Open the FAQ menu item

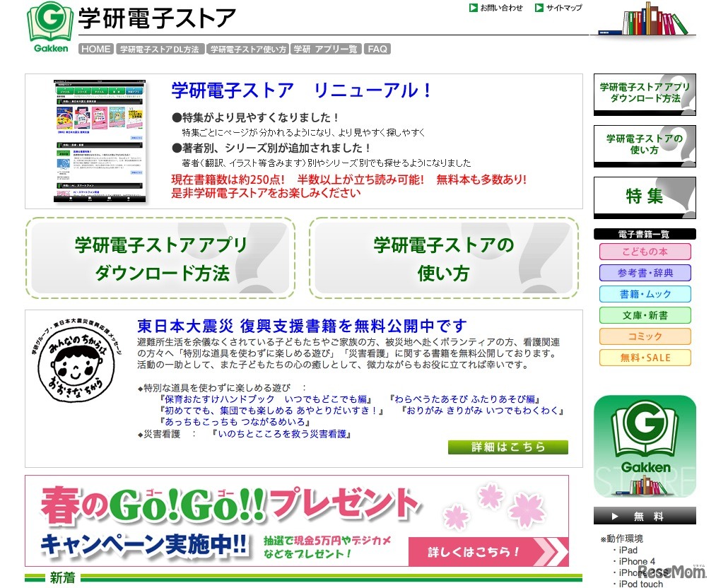[377, 49]
